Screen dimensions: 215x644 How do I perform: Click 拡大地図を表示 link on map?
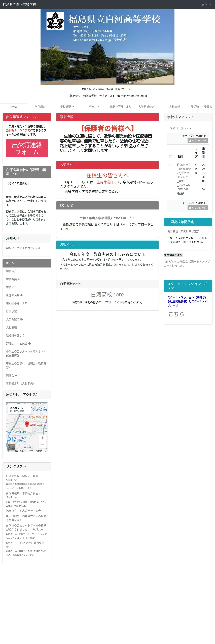[x=17, y=411]
